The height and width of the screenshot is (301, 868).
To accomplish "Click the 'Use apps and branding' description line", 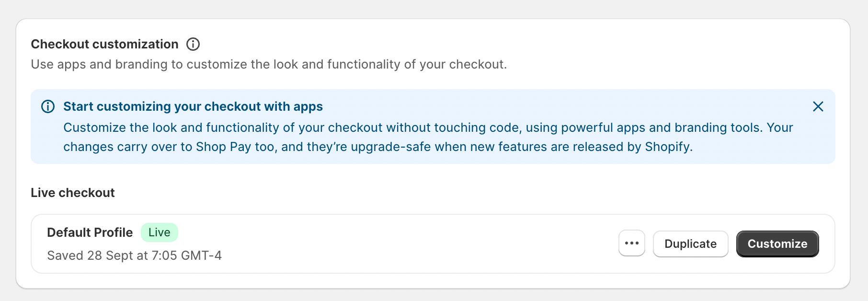I will pyautogui.click(x=268, y=64).
